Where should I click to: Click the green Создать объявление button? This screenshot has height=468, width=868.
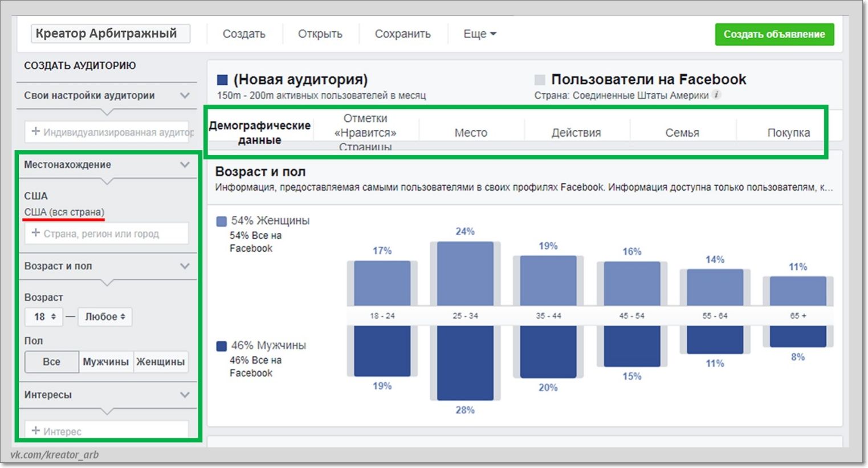pos(775,34)
